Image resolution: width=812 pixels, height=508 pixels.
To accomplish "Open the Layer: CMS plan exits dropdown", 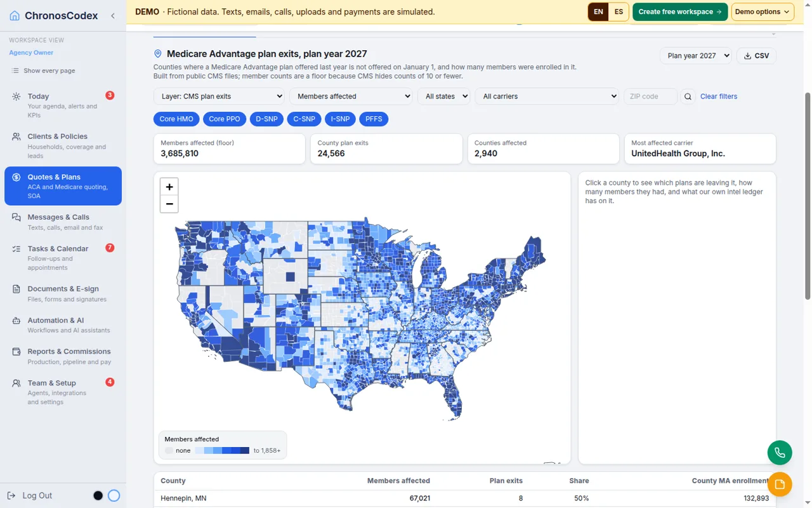I will 219,97.
